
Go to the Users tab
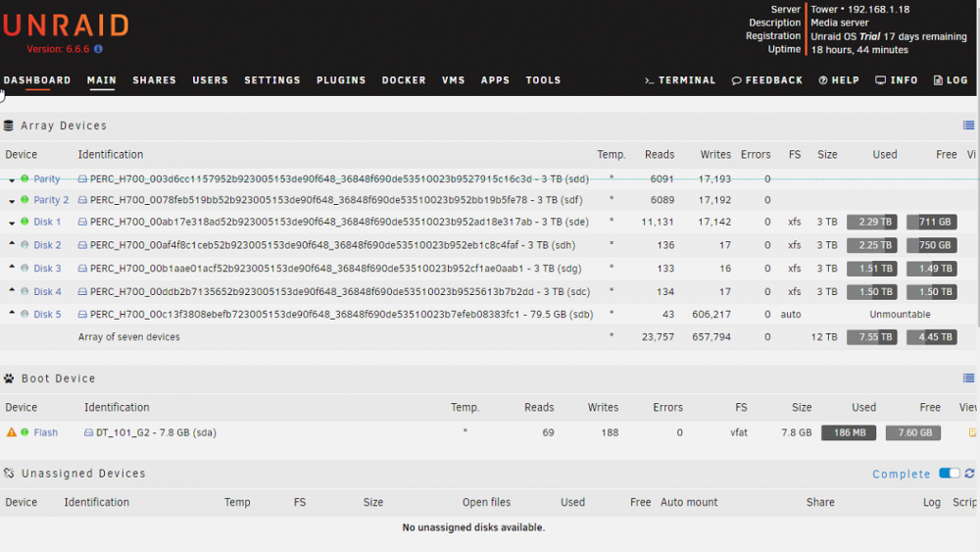tap(210, 80)
